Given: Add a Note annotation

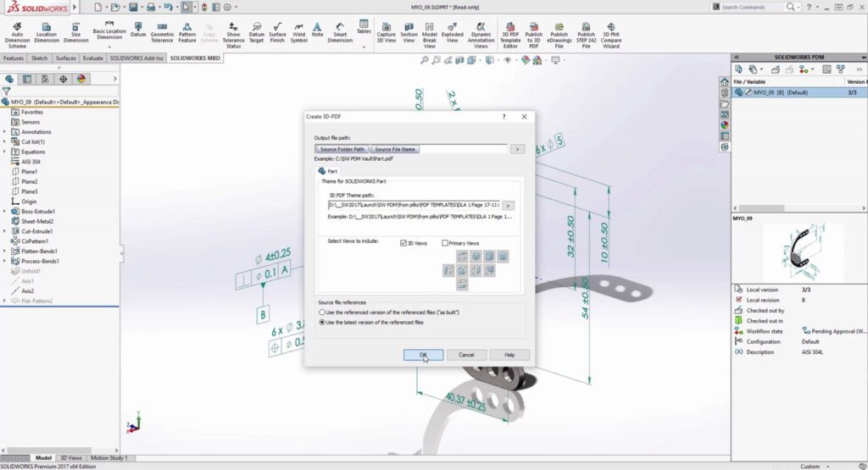Looking at the screenshot, I should pyautogui.click(x=317, y=30).
